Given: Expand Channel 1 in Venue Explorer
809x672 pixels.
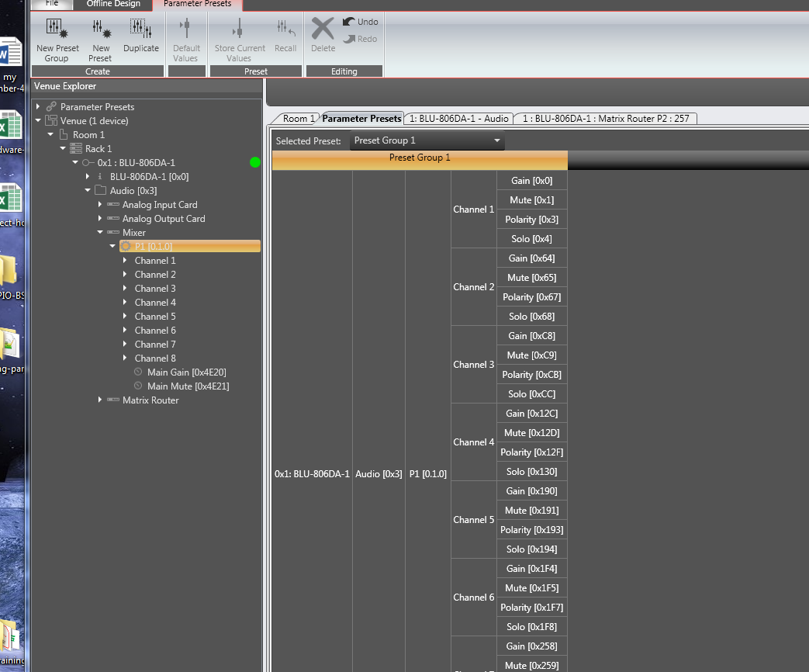Looking at the screenshot, I should [x=125, y=260].
